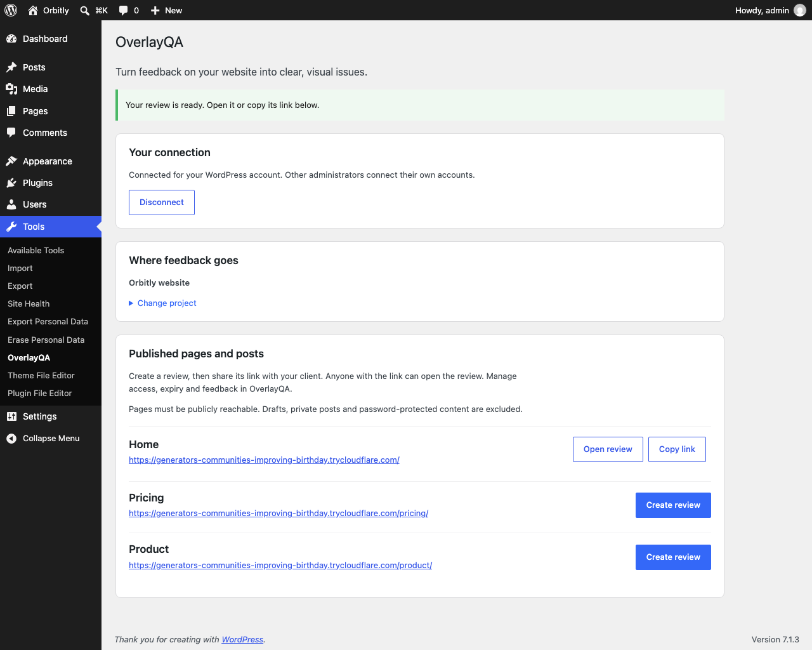Create review for the Pricing page
Image resolution: width=812 pixels, height=650 pixels.
pyautogui.click(x=673, y=505)
